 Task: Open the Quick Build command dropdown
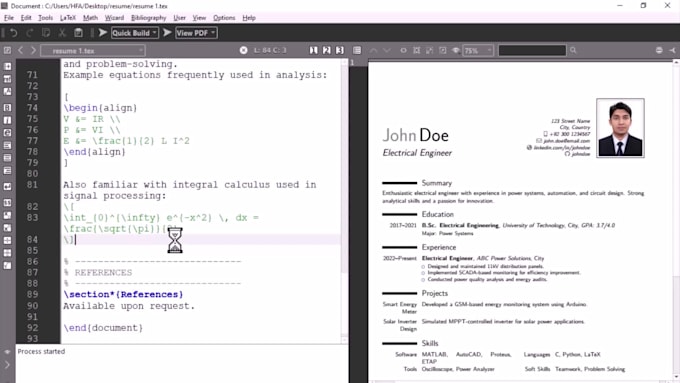coord(135,33)
